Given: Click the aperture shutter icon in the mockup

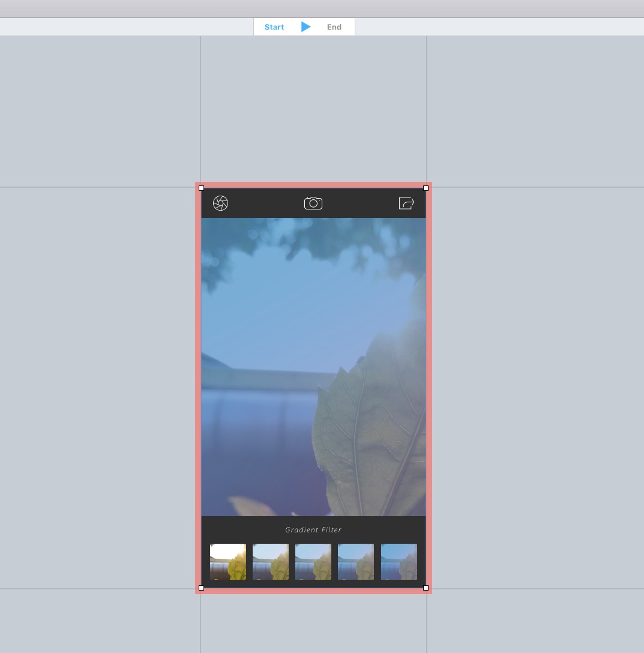Looking at the screenshot, I should coord(220,203).
